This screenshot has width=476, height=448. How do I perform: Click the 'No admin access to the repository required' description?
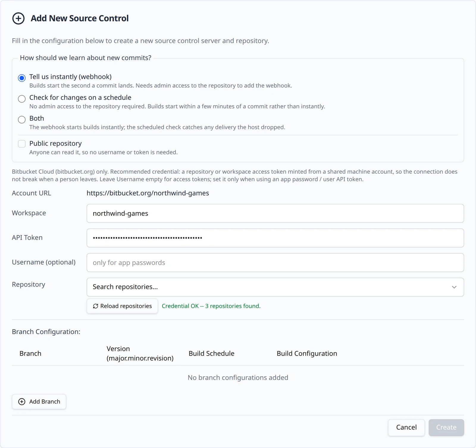click(177, 106)
